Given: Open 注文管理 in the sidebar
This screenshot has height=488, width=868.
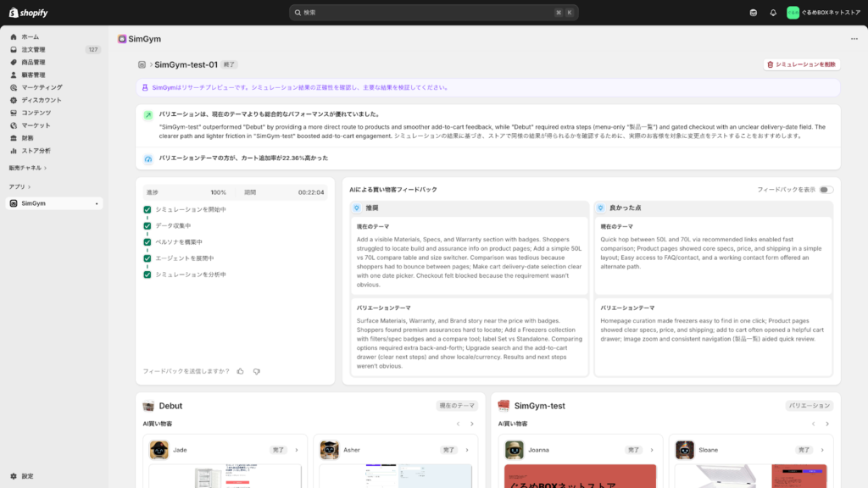Looking at the screenshot, I should 34,50.
